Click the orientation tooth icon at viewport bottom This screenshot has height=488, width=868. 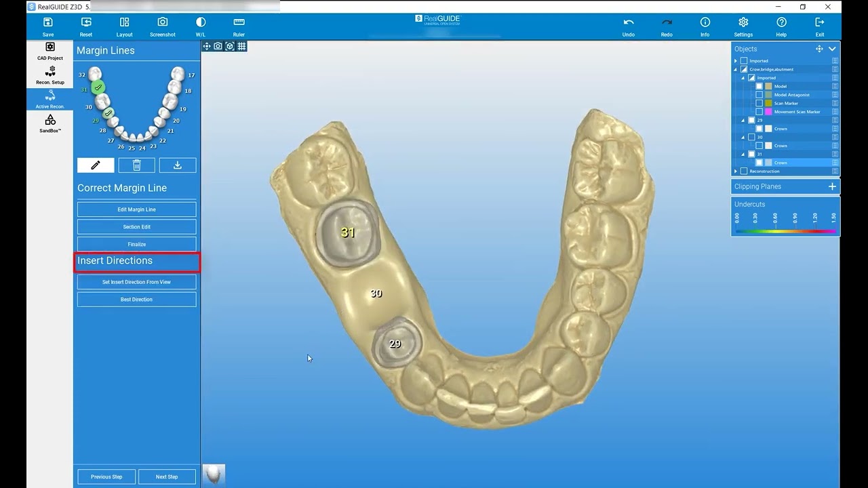click(x=214, y=474)
